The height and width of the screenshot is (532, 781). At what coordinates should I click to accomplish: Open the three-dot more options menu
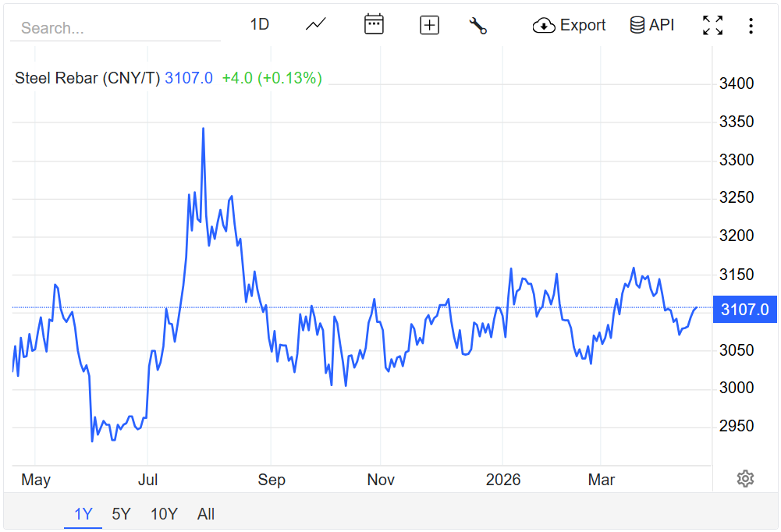(x=751, y=26)
